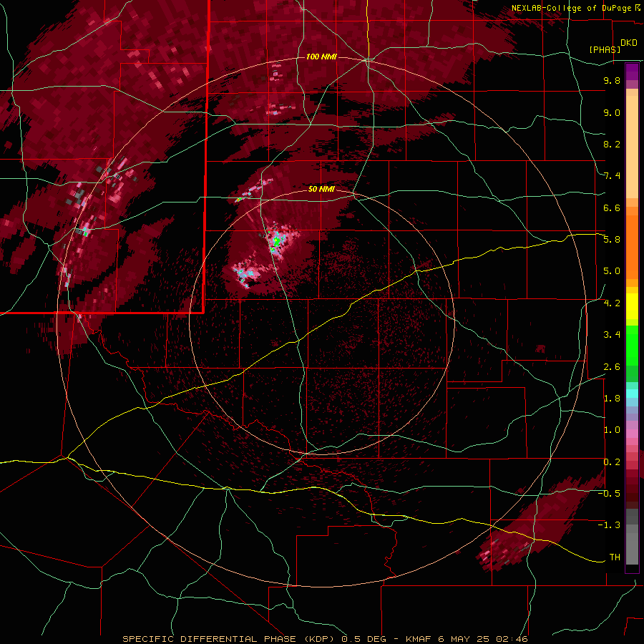Pick the light peach segment of the color bar

tap(632, 147)
